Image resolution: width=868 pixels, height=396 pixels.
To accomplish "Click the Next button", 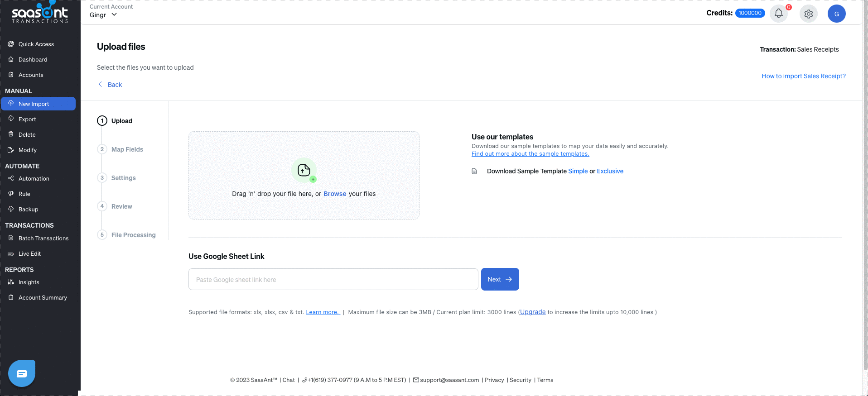I will [x=500, y=279].
